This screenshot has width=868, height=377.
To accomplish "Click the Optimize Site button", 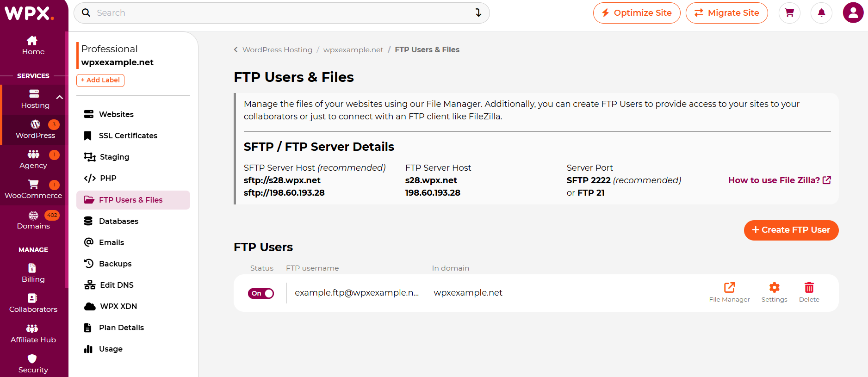I will click(637, 13).
